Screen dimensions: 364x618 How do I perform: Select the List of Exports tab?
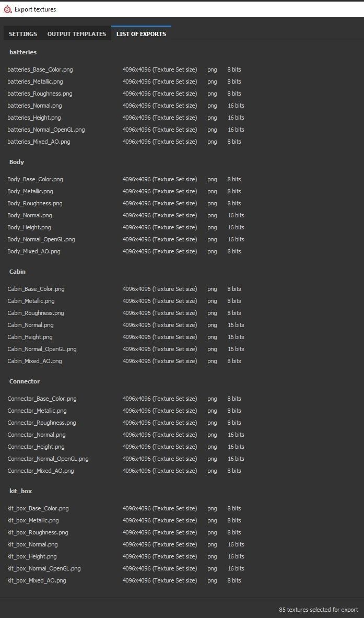tap(141, 34)
